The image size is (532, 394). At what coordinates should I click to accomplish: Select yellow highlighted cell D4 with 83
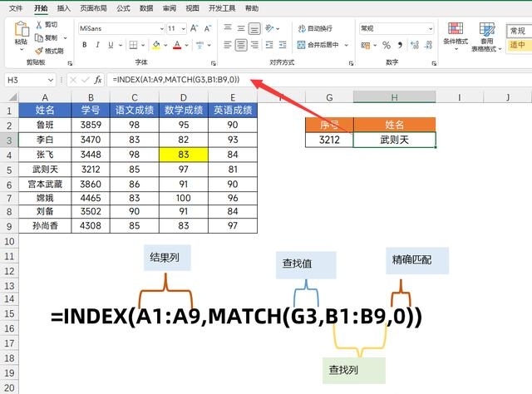pyautogui.click(x=184, y=155)
